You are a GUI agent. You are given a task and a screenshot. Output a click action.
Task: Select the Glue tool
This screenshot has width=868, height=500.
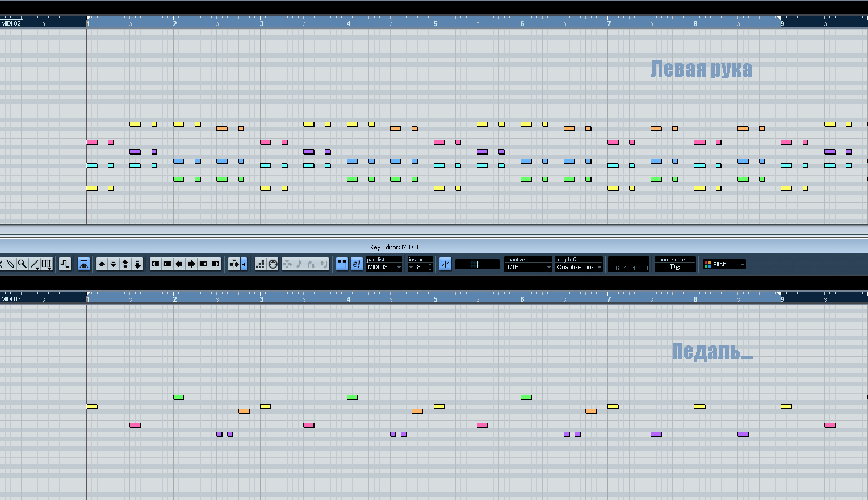coord(10,264)
